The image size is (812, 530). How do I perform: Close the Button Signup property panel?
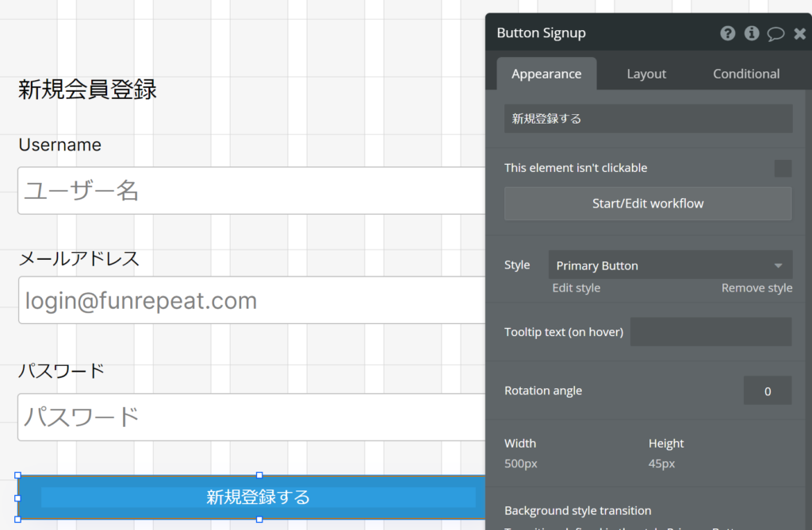[x=799, y=33]
